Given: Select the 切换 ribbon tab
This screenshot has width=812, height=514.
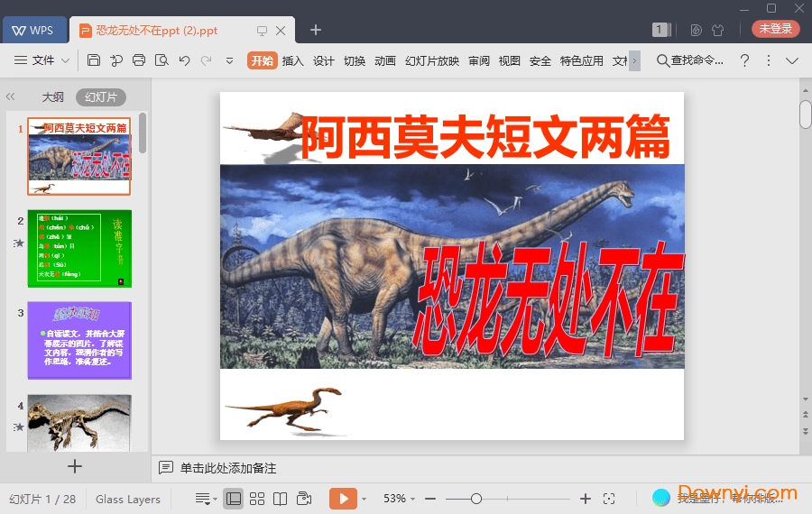Looking at the screenshot, I should tap(355, 60).
